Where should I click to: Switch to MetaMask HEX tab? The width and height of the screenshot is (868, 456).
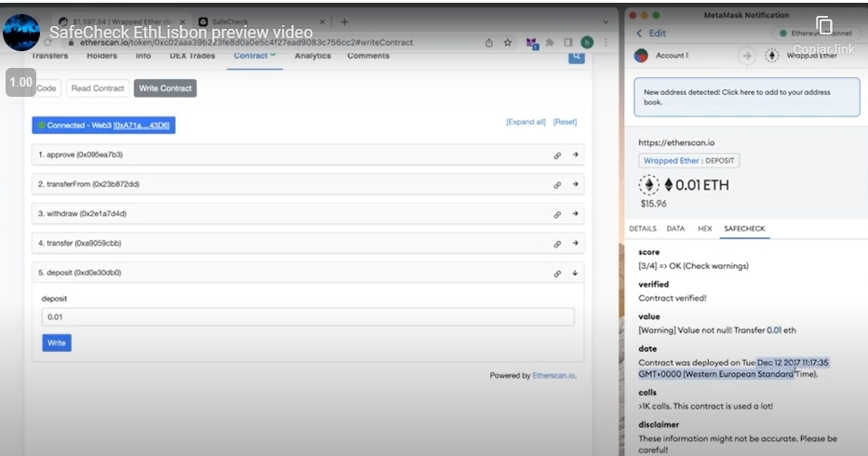[x=704, y=229]
